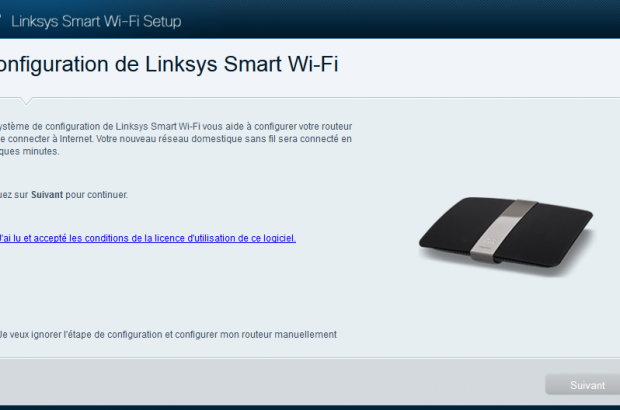
Task: Click the 'quelques minutes' text ending the paragraph
Action: pyautogui.click(x=29, y=151)
